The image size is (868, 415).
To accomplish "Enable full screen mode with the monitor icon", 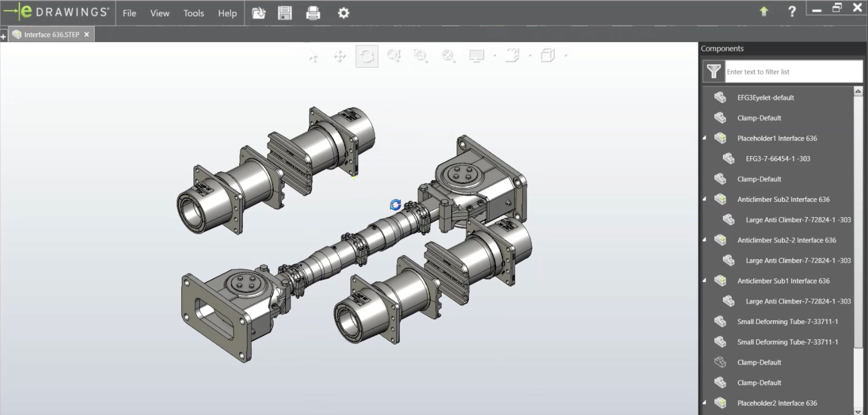I will [x=477, y=56].
